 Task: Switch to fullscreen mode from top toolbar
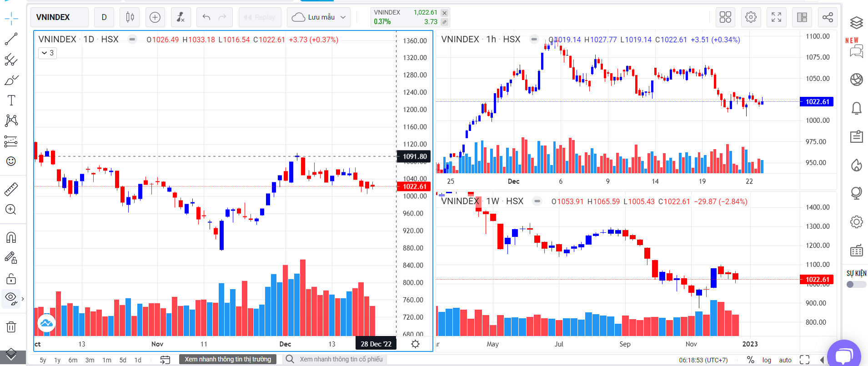click(777, 17)
